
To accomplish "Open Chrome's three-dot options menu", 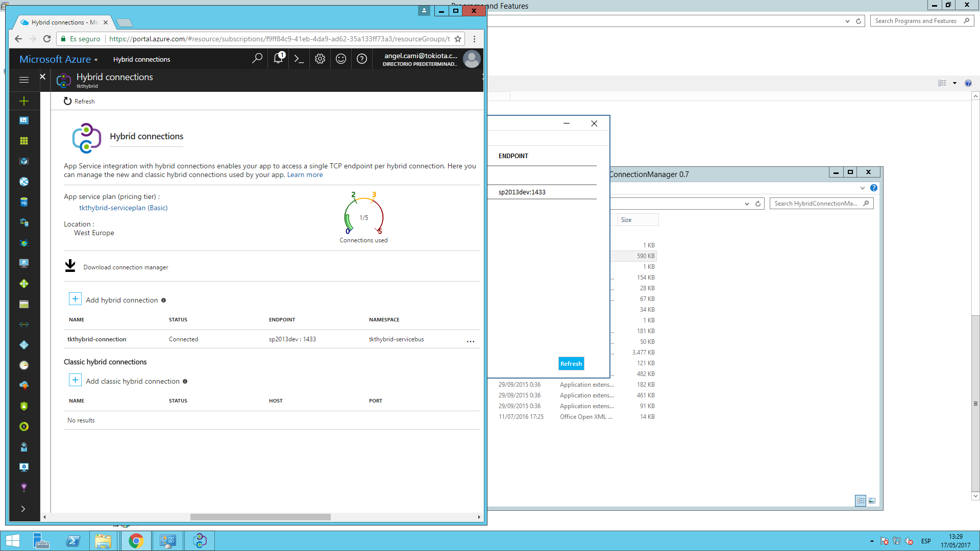I will pyautogui.click(x=474, y=39).
